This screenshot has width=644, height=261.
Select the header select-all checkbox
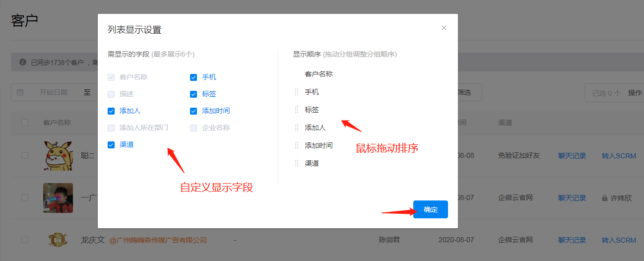25,123
